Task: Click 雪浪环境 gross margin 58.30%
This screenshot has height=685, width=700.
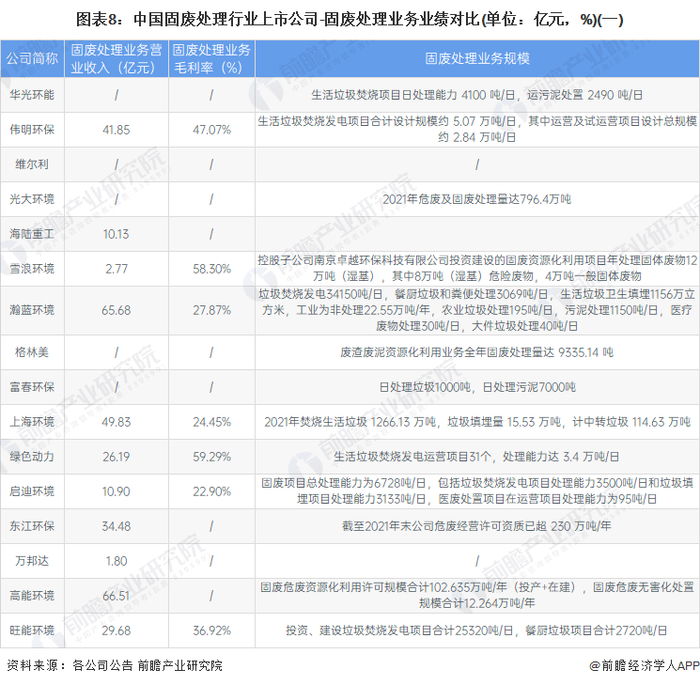Action: 212,269
